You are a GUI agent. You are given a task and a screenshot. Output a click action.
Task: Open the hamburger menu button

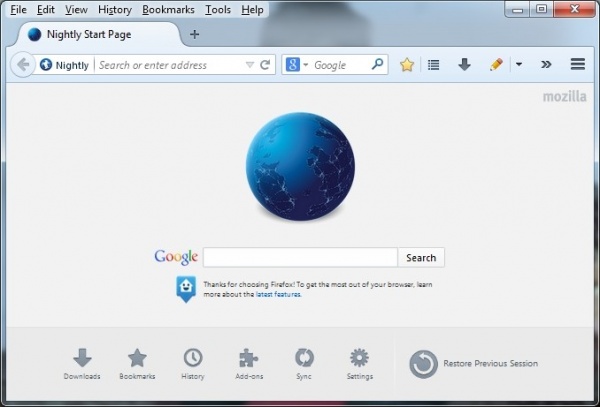(x=578, y=64)
